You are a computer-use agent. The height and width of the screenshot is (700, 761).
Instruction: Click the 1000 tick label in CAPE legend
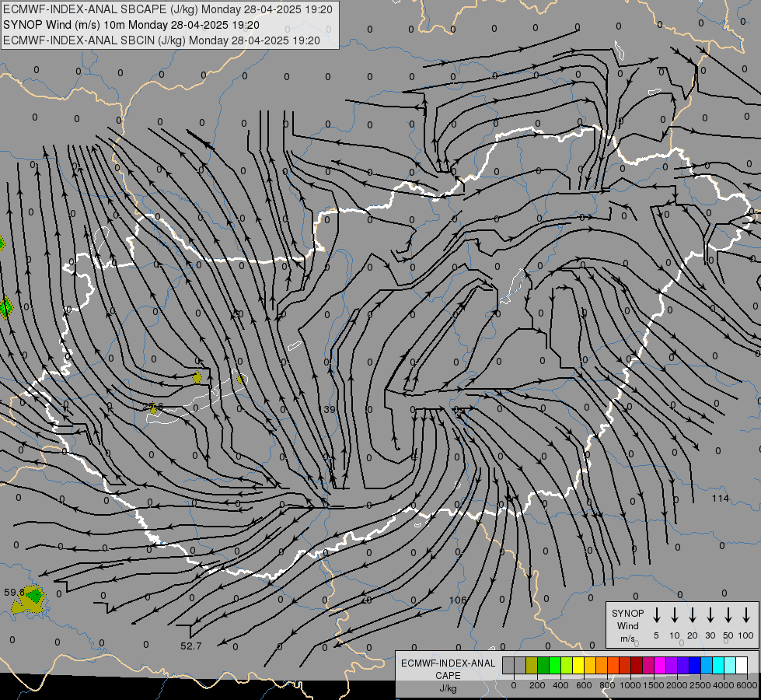[x=630, y=685]
